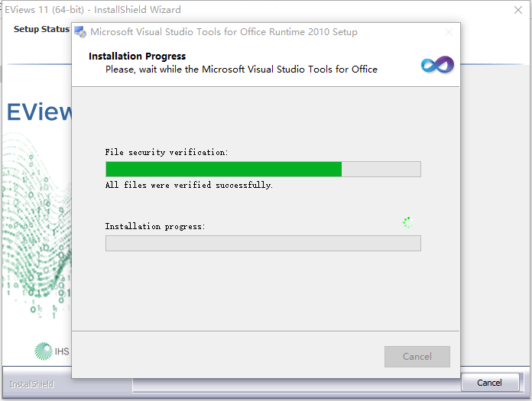Click the 'File security verification:' label
This screenshot has height=401, width=532.
click(x=167, y=152)
